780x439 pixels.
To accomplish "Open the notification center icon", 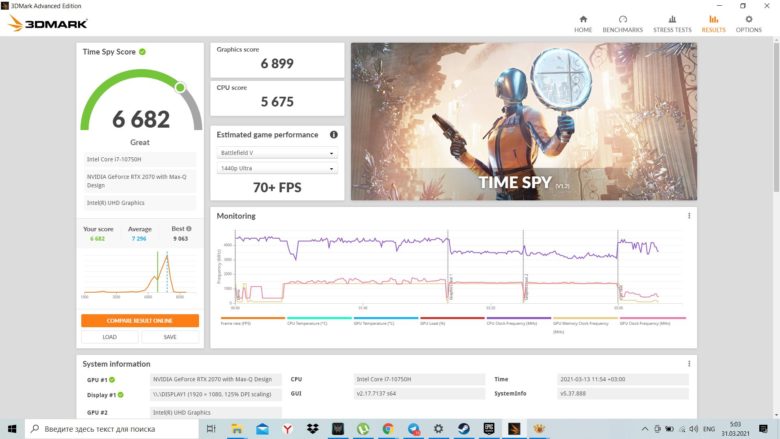I will 763,429.
